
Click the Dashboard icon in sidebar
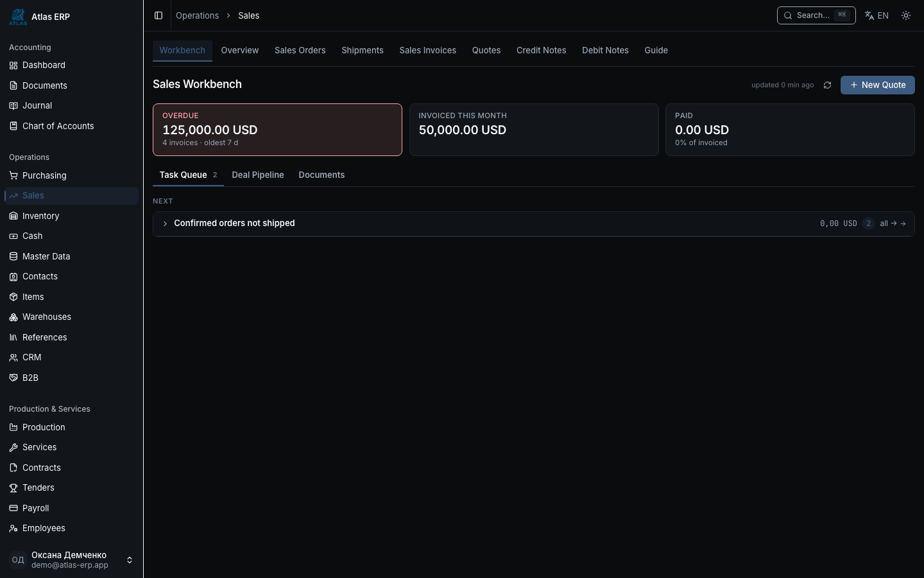(13, 66)
